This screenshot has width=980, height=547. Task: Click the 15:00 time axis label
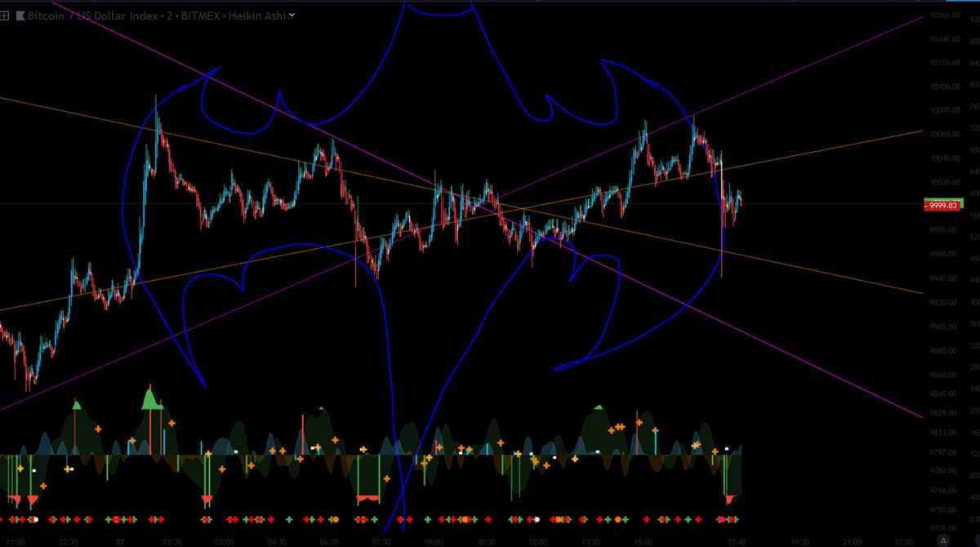(644, 540)
